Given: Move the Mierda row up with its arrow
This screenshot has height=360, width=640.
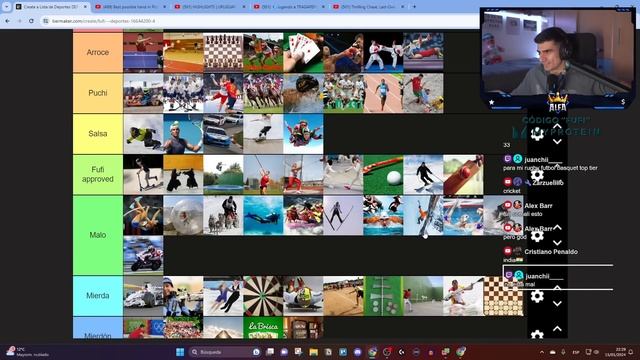Looking at the screenshot, I should coord(557,288).
